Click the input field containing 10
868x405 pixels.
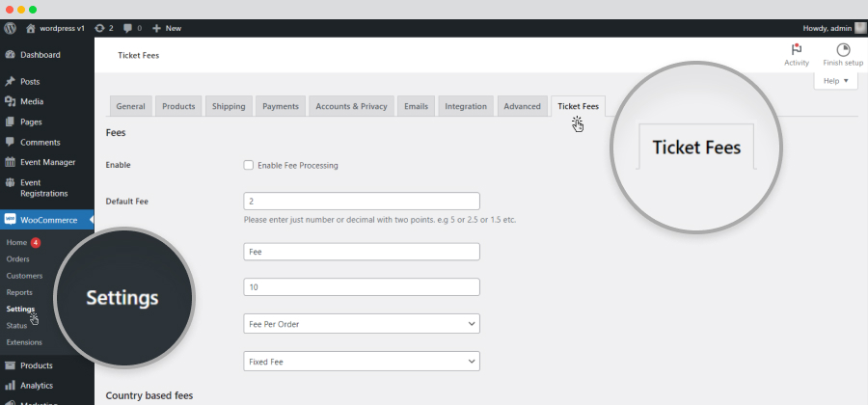click(362, 287)
